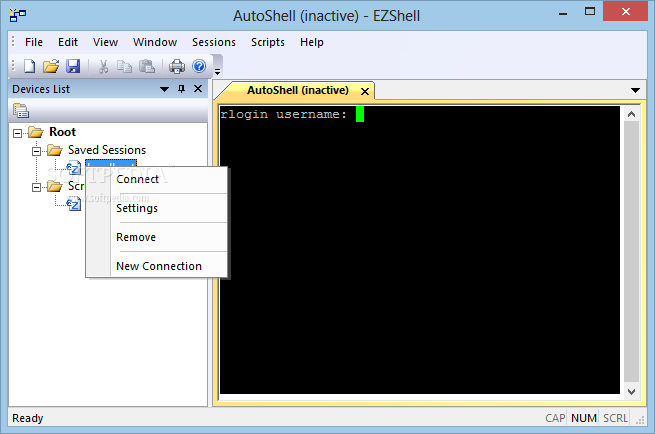Click the Print toolbar icon
This screenshot has width=655, height=434.
point(177,66)
